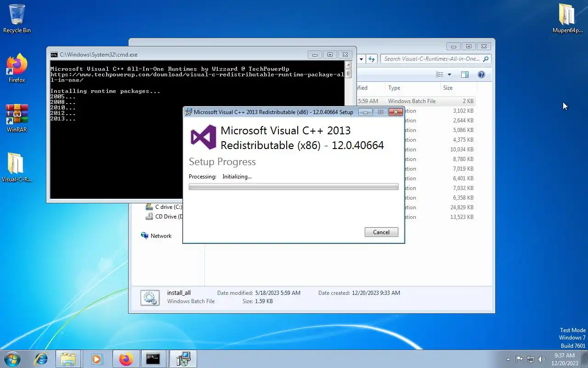Cancel the Visual C++ 2013 setup

[381, 232]
